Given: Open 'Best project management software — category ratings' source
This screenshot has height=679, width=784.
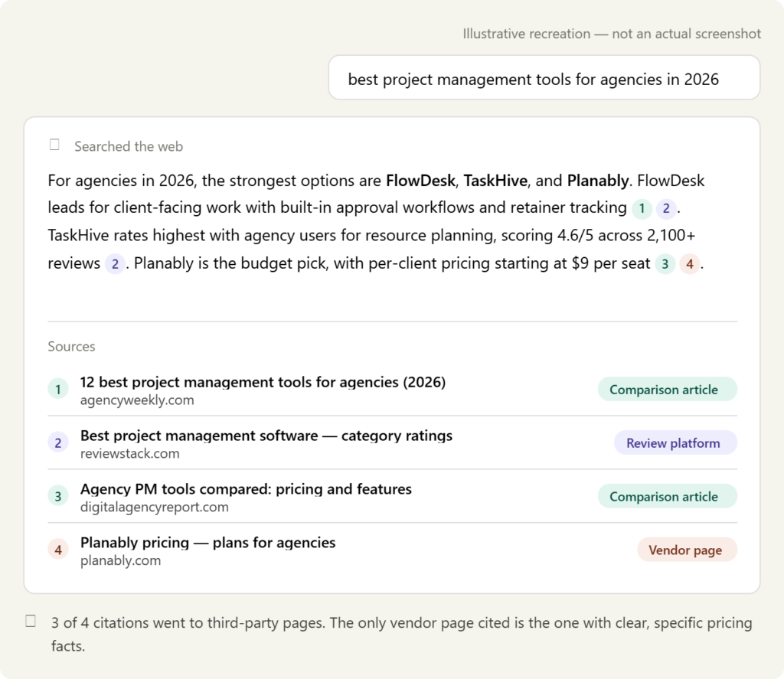Looking at the screenshot, I should coord(266,436).
